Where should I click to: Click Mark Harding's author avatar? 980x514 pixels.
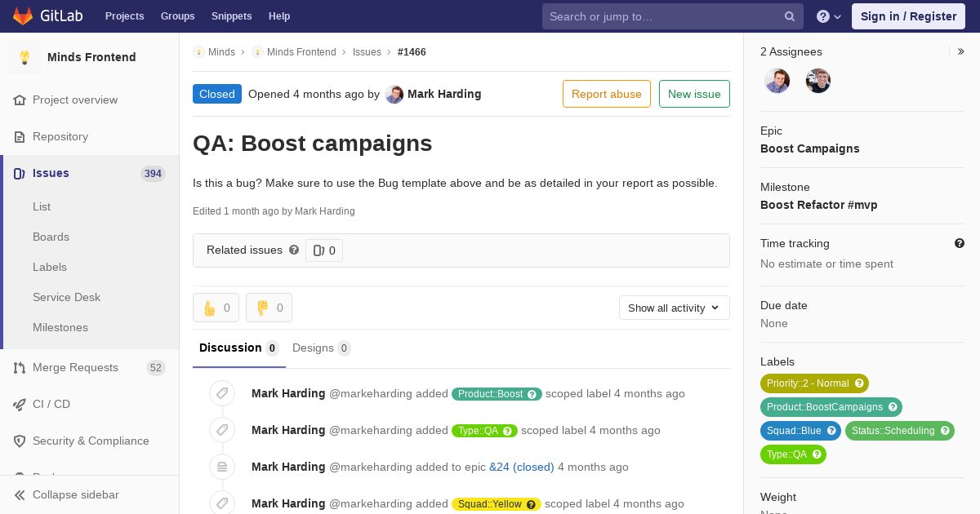click(394, 94)
